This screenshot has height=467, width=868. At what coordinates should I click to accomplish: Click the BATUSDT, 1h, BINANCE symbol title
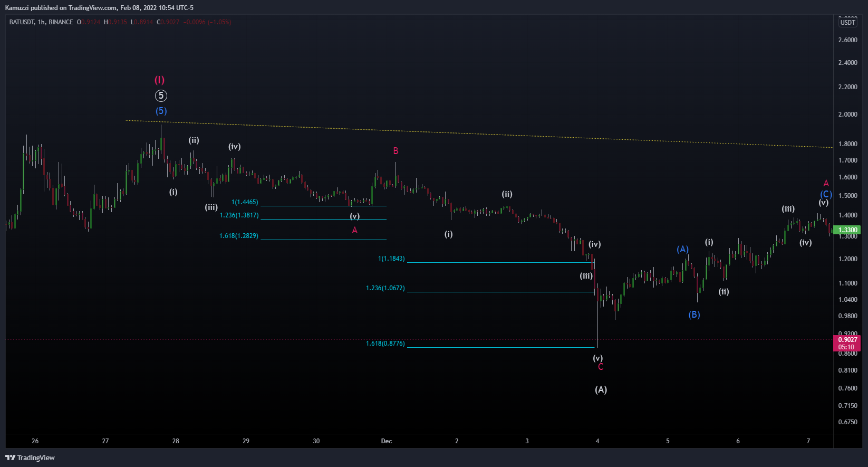click(41, 22)
